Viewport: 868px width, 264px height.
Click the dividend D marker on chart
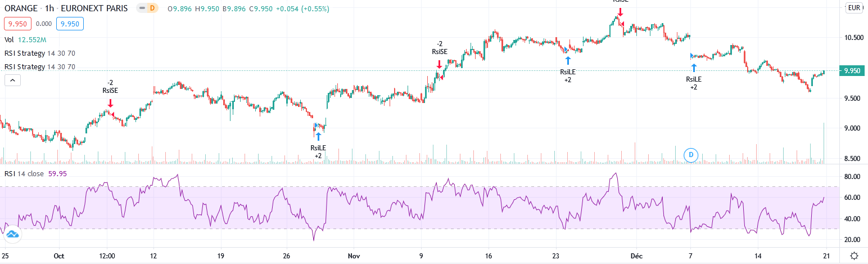690,154
